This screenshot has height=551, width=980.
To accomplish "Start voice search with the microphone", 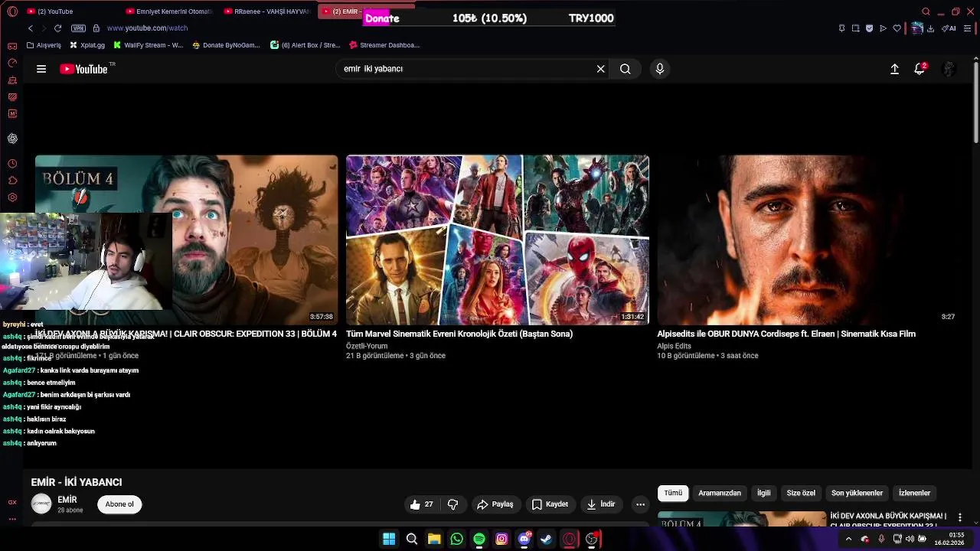I will click(x=660, y=69).
